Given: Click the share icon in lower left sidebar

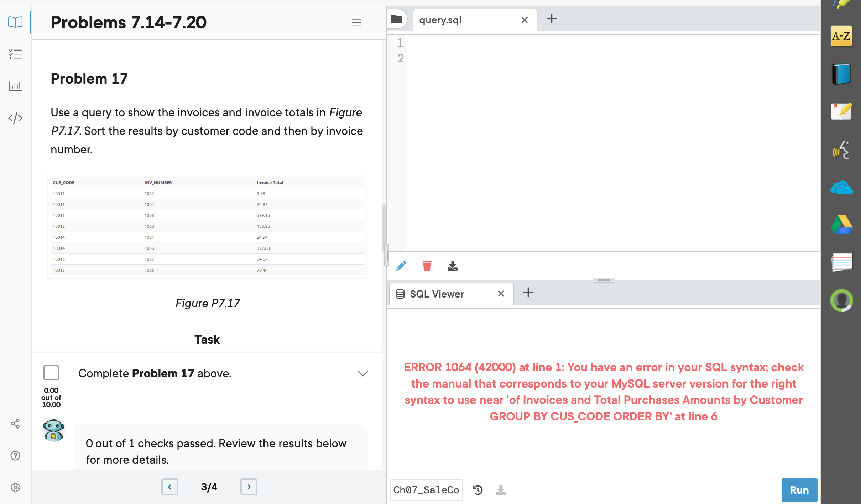Looking at the screenshot, I should click(15, 424).
